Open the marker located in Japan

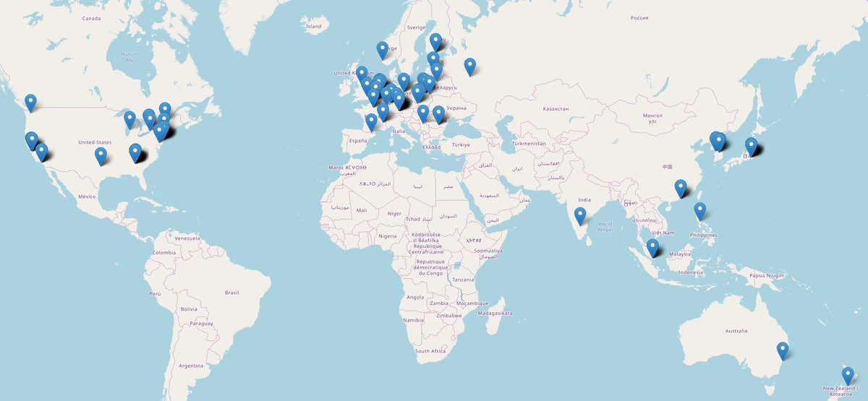[x=752, y=147]
